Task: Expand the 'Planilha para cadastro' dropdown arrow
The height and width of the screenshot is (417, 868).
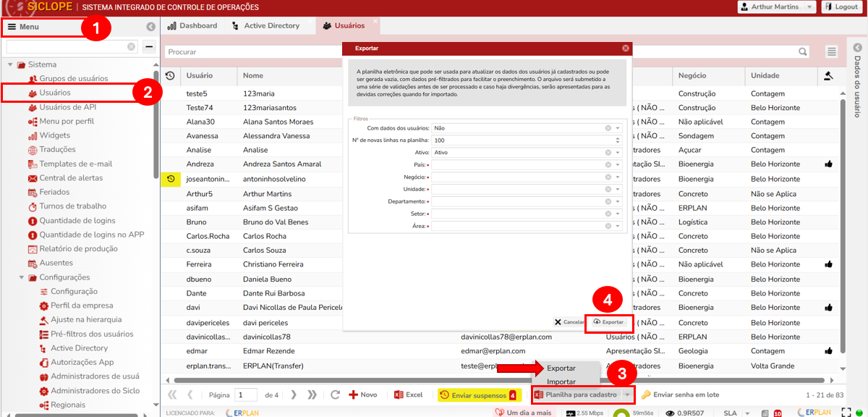Action: 627,395
